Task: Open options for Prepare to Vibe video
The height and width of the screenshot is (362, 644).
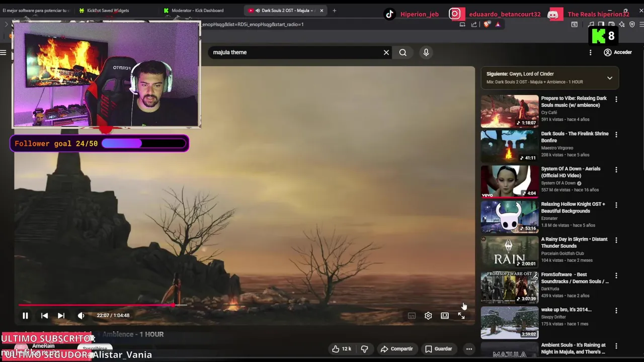Action: click(x=616, y=100)
